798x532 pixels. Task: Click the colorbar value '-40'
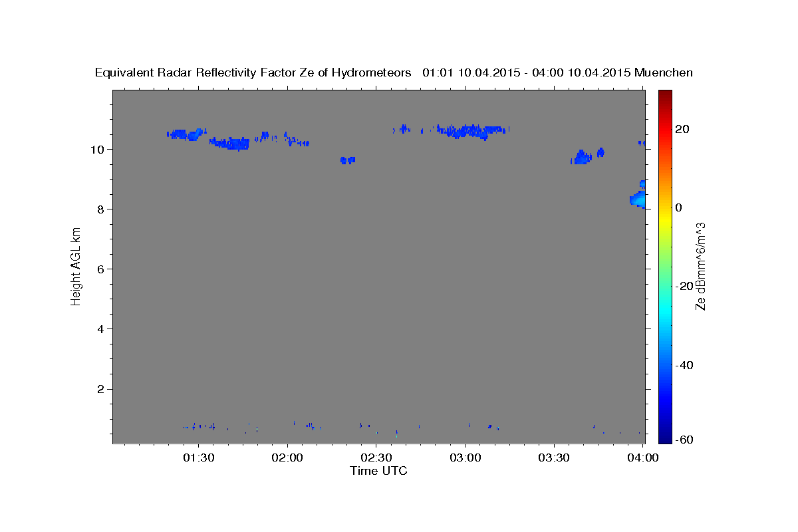(x=684, y=365)
